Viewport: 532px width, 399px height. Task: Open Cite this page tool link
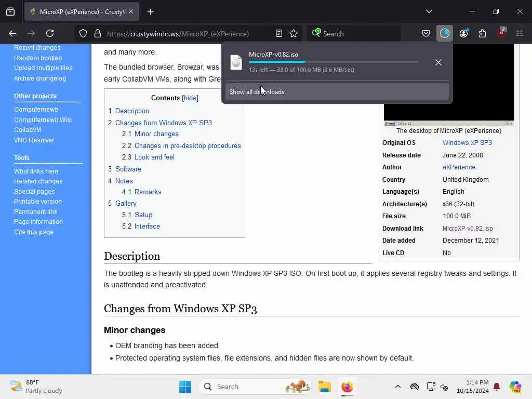coord(34,232)
